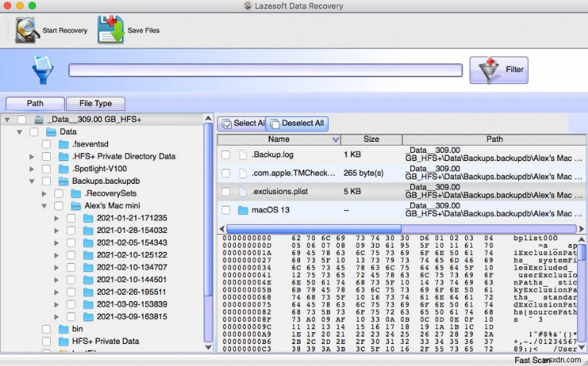The width and height of the screenshot is (588, 366).
Task: Click the .exclusions.plist file icon
Action: pyautogui.click(x=243, y=192)
